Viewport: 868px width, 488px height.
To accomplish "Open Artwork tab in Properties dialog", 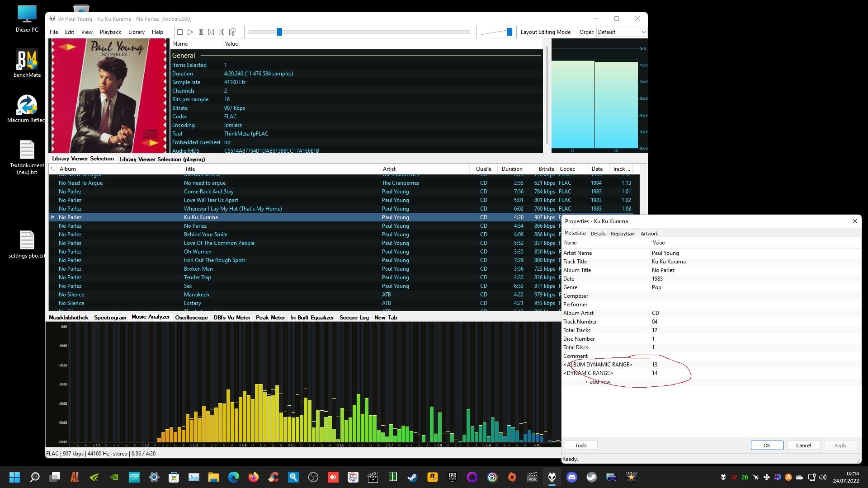I will pyautogui.click(x=649, y=234).
